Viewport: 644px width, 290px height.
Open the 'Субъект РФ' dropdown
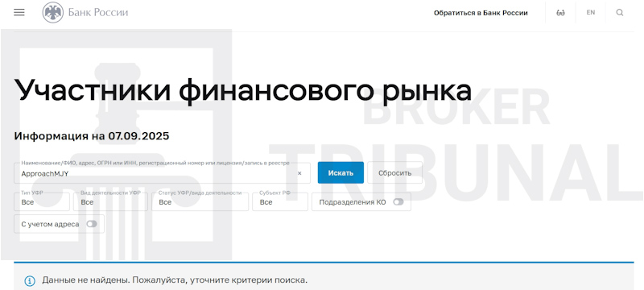click(x=280, y=201)
